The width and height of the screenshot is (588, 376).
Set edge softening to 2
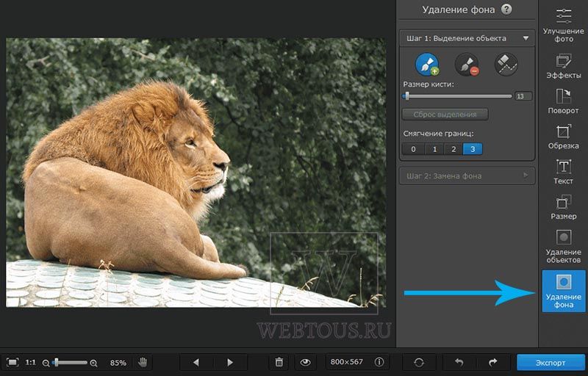(453, 149)
